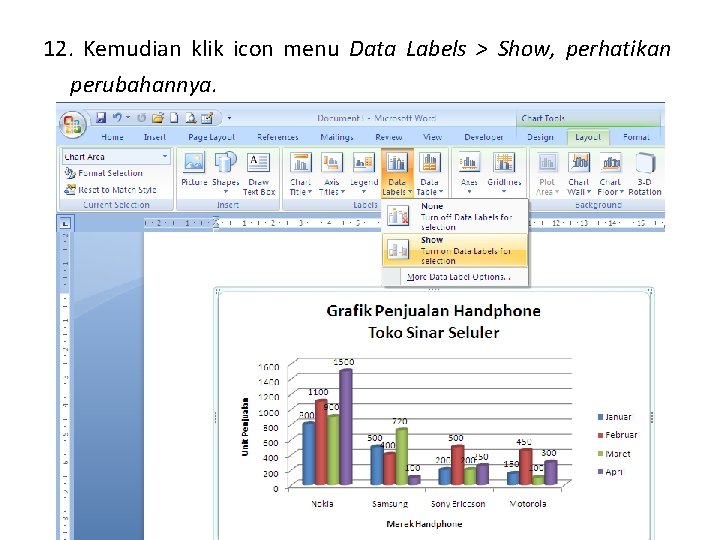Select the April legend entry

(610, 472)
